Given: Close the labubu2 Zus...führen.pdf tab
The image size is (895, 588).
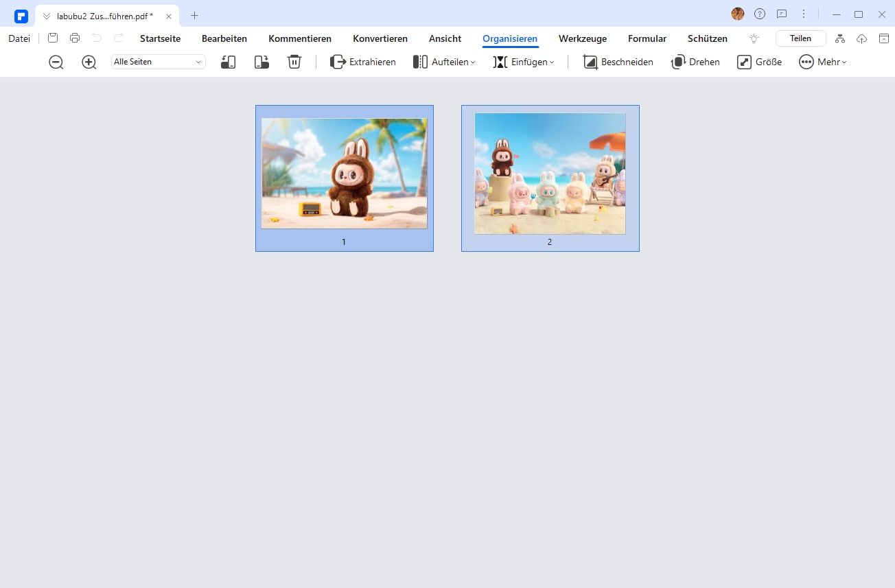Looking at the screenshot, I should click(x=169, y=16).
